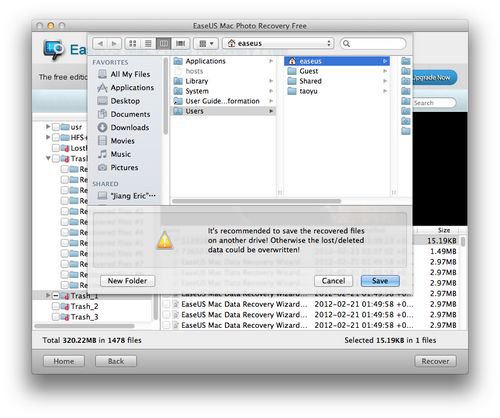Click the EaseUS app logo
This screenshot has width=500, height=418.
[x=53, y=50]
